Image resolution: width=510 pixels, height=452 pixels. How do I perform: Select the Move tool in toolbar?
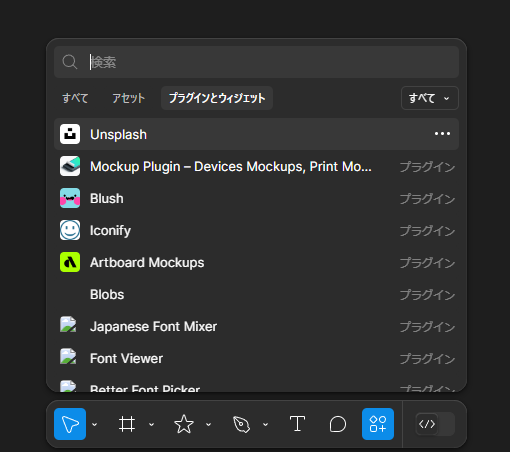(x=70, y=424)
